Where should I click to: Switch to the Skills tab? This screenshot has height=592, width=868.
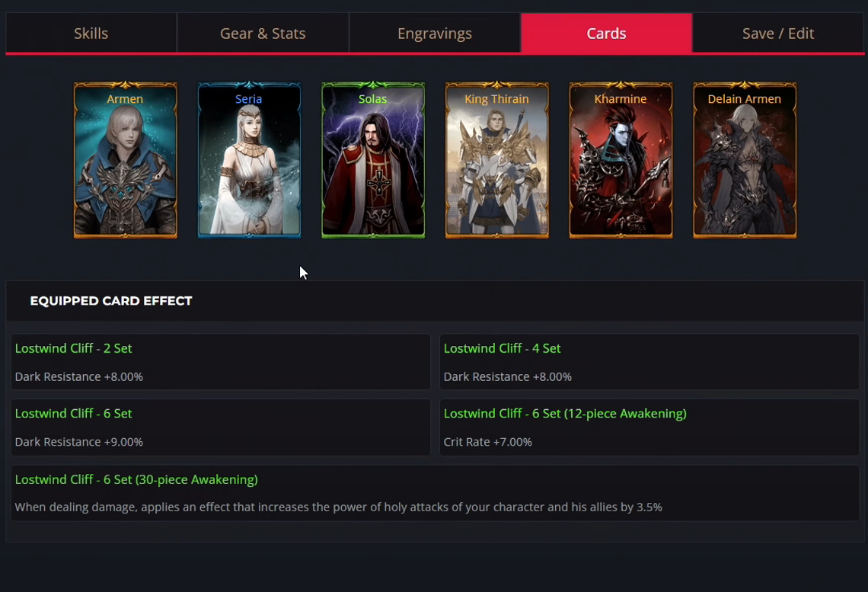[91, 34]
